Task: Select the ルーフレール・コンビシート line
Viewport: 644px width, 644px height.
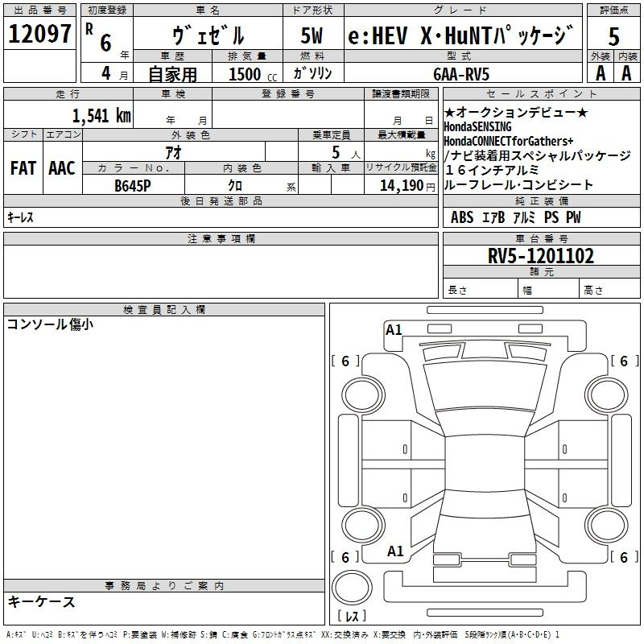Action: 518,185
